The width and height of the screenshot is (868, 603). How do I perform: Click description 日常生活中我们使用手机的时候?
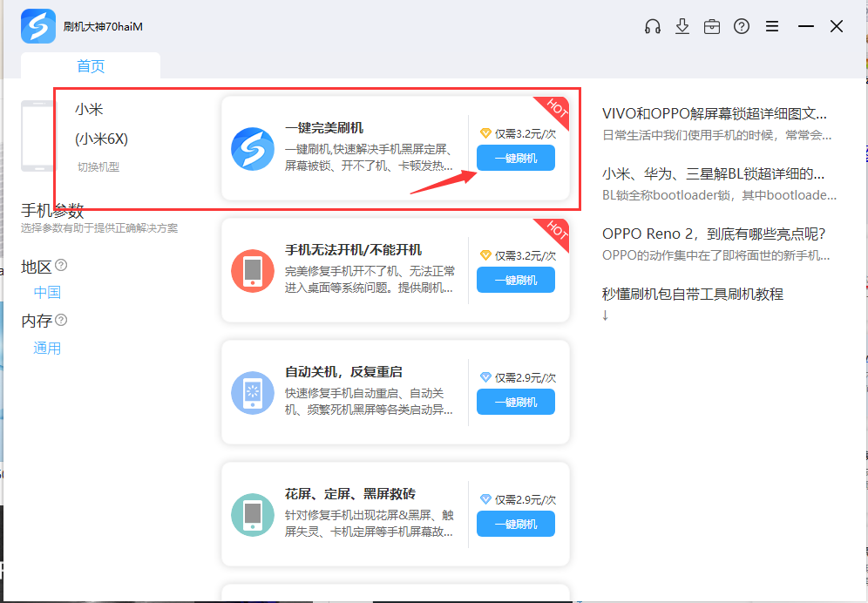[717, 134]
